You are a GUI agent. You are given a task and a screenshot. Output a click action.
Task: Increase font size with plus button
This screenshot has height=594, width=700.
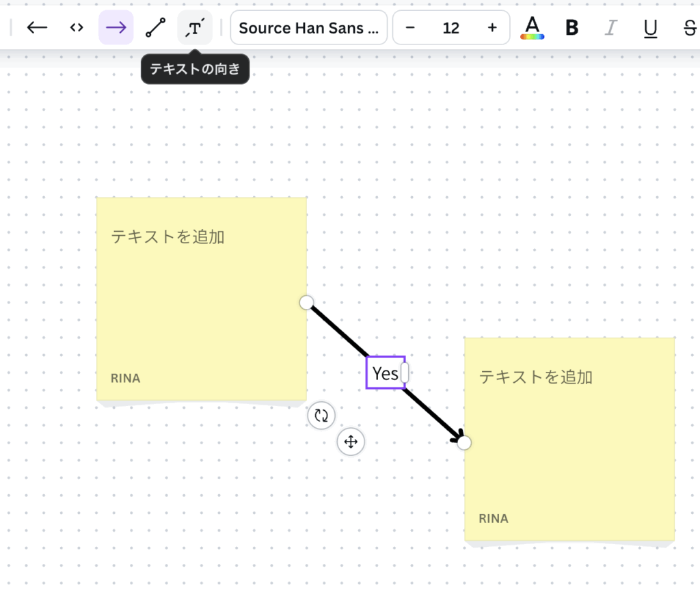tap(492, 28)
